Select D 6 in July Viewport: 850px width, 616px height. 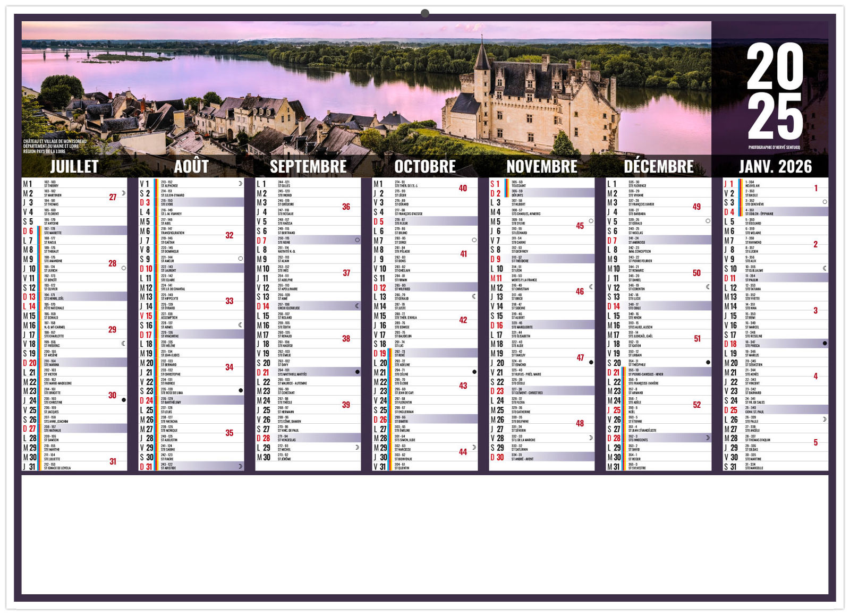point(74,230)
